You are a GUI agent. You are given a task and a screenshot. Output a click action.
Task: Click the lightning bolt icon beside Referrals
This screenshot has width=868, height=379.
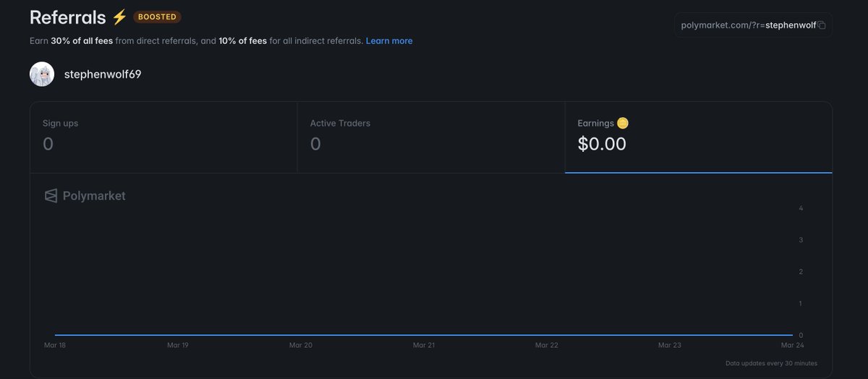point(119,17)
